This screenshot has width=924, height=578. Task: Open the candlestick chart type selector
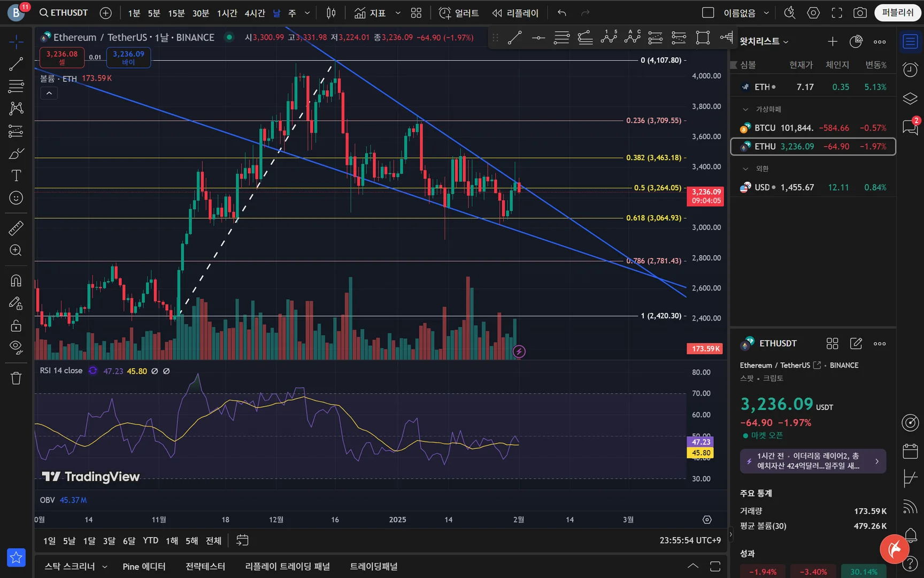coord(331,13)
